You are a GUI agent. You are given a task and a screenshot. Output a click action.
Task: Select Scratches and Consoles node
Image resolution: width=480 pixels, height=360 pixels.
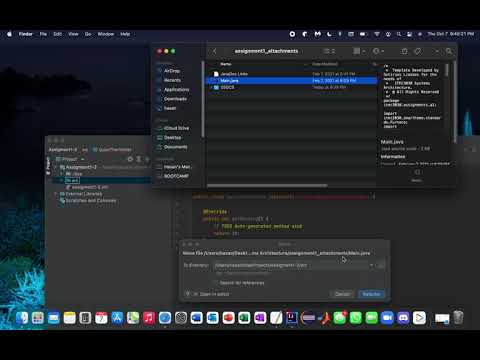[88, 200]
